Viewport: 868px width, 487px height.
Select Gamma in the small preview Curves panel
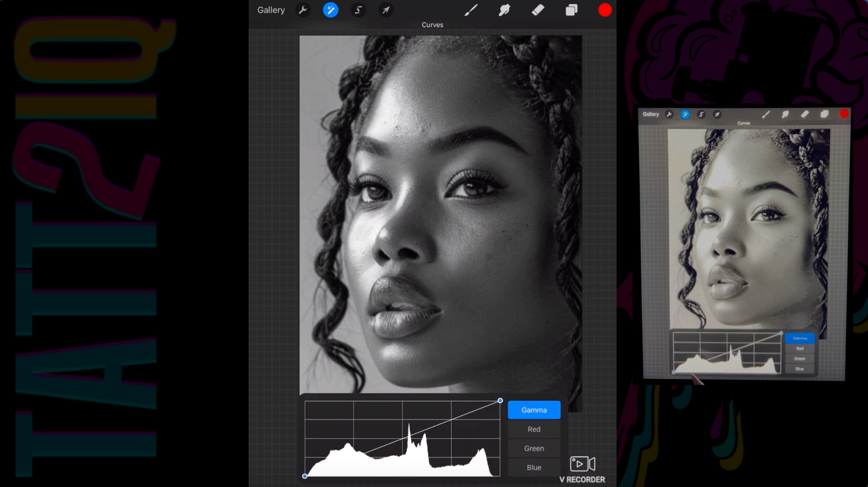[800, 338]
